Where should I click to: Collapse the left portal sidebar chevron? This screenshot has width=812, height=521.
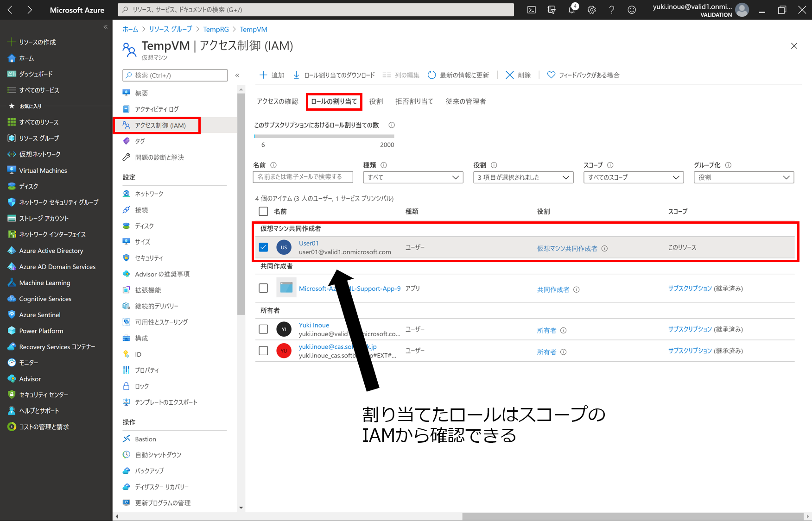(x=105, y=27)
